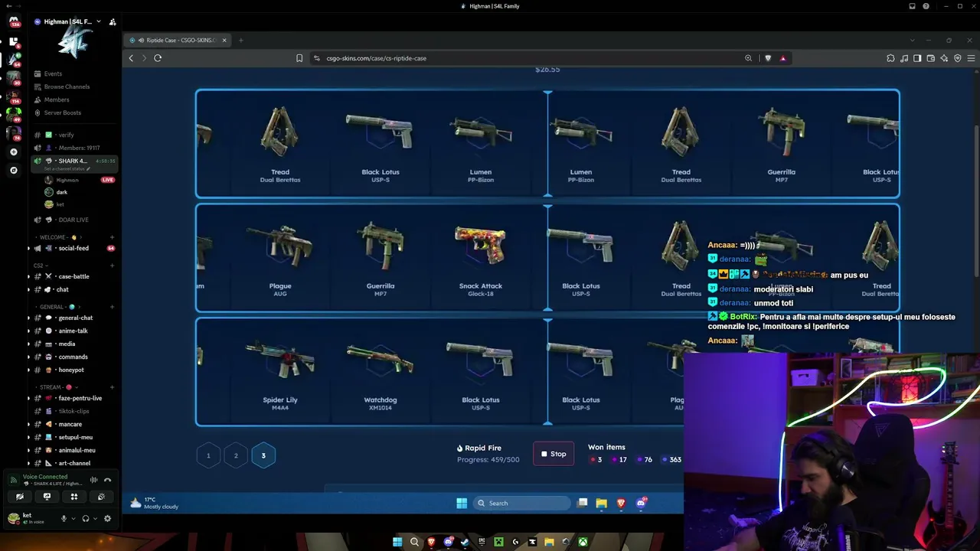Toggle headphone deafen in Discord
The width and height of the screenshot is (980, 551).
tap(85, 518)
